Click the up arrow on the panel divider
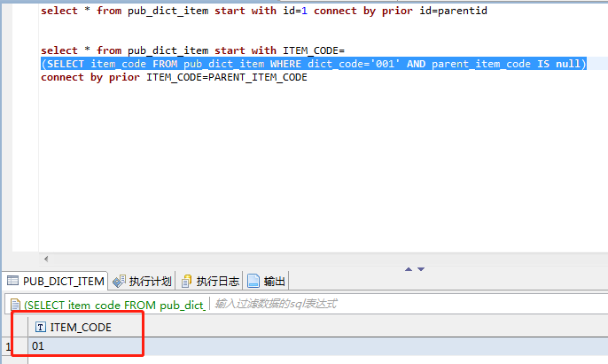This screenshot has width=608, height=364. 409,269
